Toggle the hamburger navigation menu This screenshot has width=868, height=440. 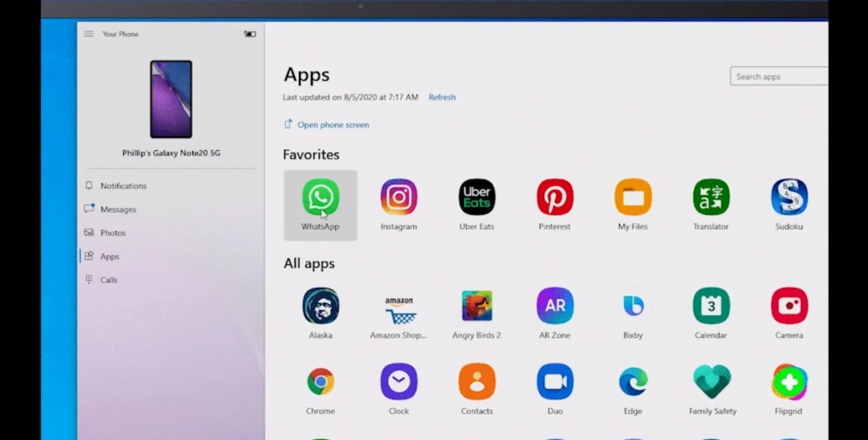coord(89,34)
